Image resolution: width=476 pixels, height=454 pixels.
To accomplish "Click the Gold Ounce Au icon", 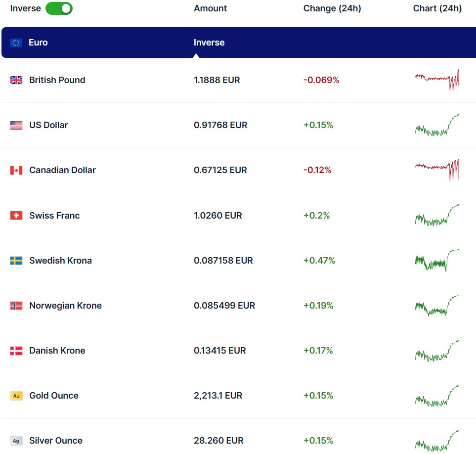I will tap(16, 396).
